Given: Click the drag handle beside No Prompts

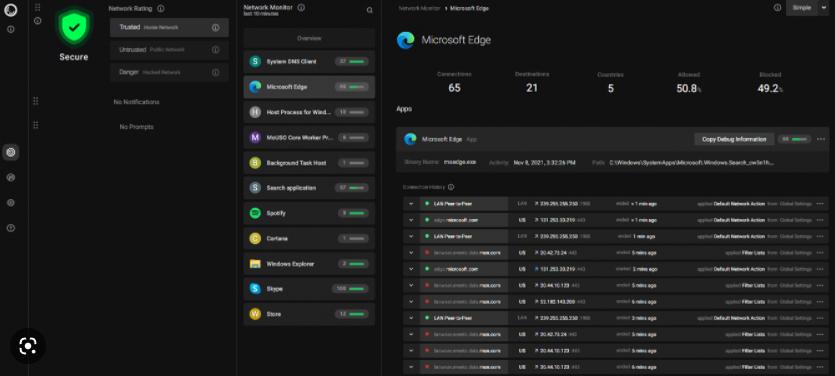Looking at the screenshot, I should (x=36, y=126).
